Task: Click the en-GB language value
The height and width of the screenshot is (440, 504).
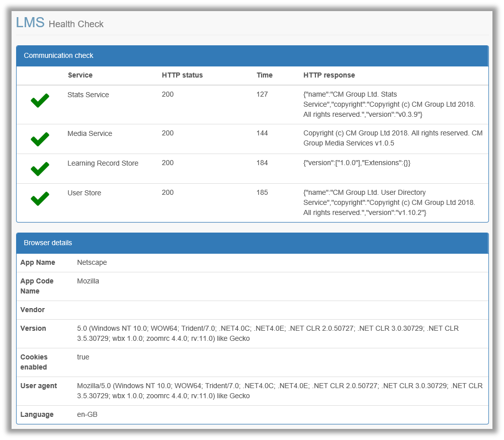Action: [x=87, y=415]
